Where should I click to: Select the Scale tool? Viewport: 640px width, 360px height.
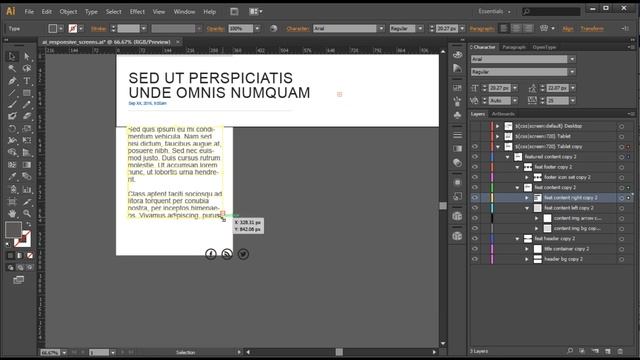(27, 129)
